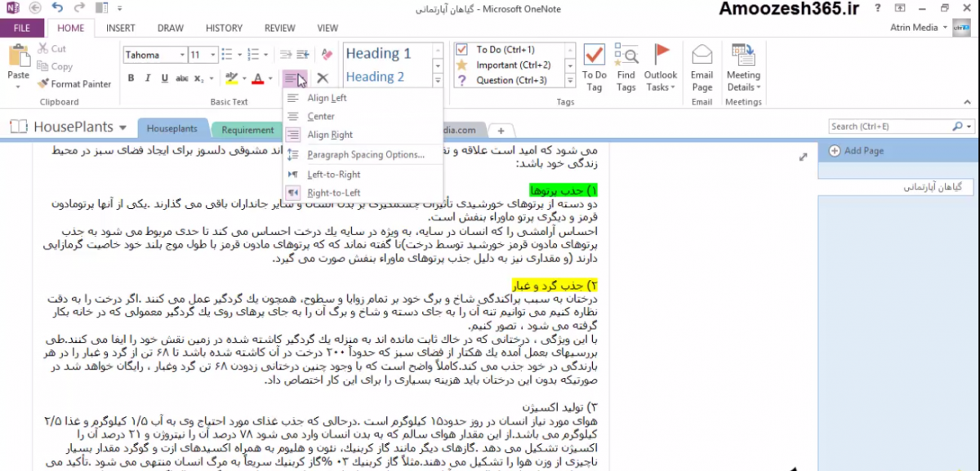Image resolution: width=980 pixels, height=471 pixels.
Task: Select Align Left from the alignment menu
Action: tap(327, 98)
